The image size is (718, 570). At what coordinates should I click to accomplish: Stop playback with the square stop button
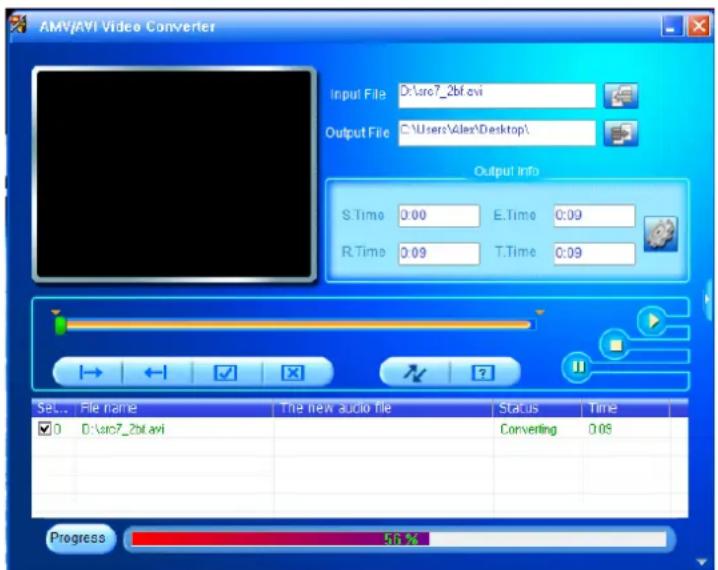click(x=615, y=344)
